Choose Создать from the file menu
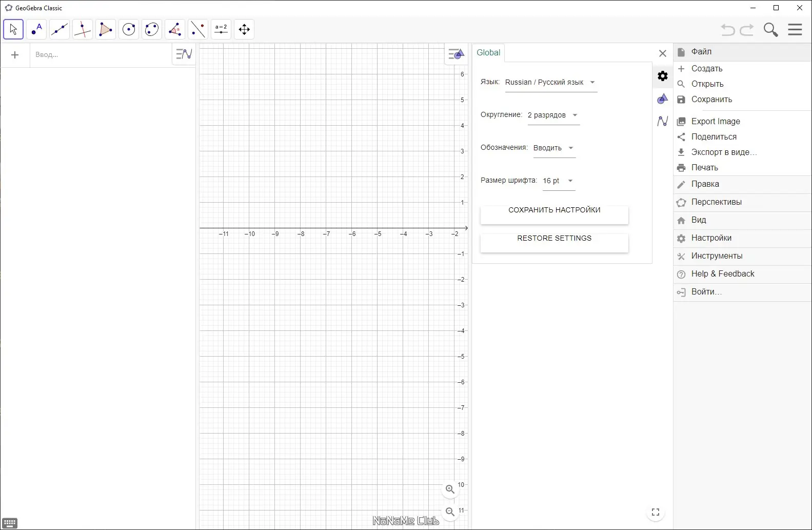Image resolution: width=812 pixels, height=530 pixels. coord(742,69)
